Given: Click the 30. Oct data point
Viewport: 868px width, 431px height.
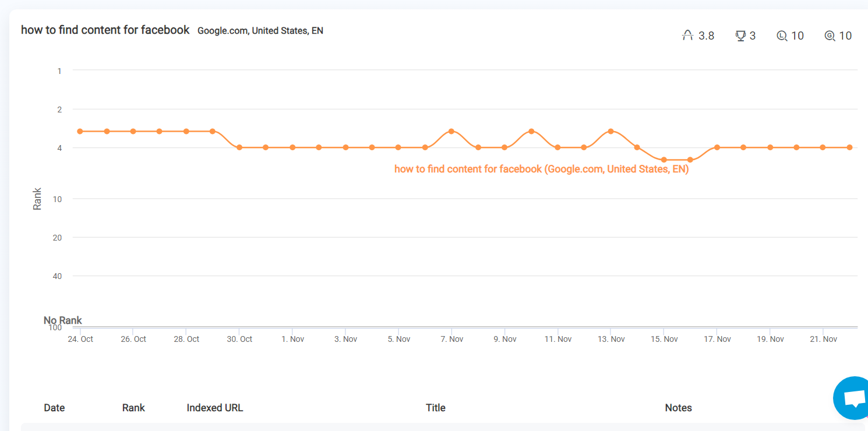Looking at the screenshot, I should click(239, 147).
